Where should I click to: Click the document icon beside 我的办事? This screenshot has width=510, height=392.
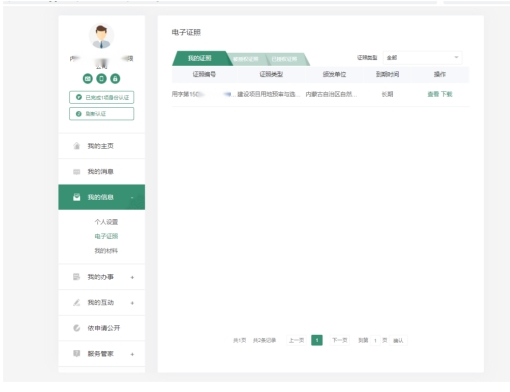77,277
